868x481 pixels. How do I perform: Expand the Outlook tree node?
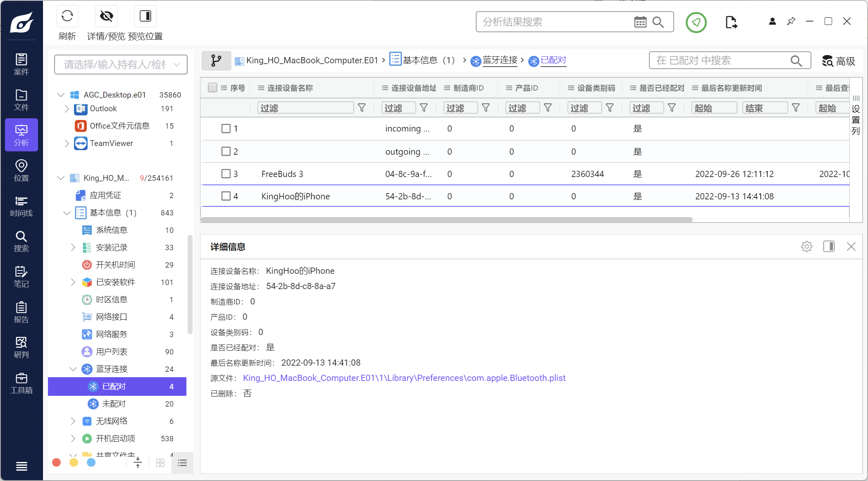(67, 109)
